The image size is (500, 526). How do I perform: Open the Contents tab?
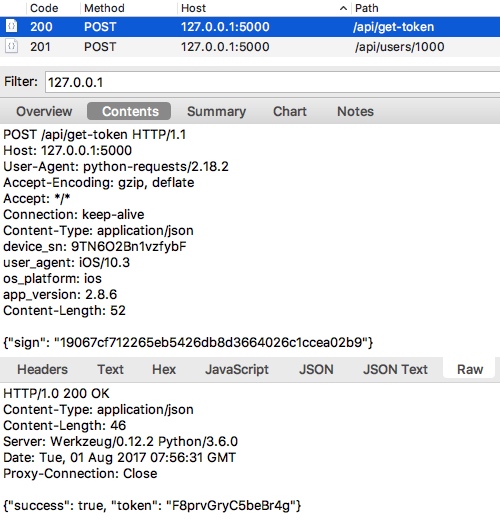129,111
